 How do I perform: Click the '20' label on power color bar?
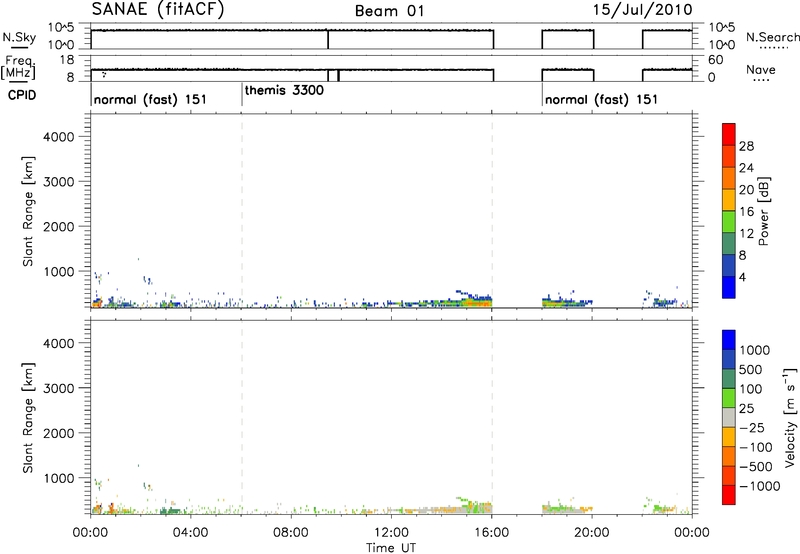point(746,190)
